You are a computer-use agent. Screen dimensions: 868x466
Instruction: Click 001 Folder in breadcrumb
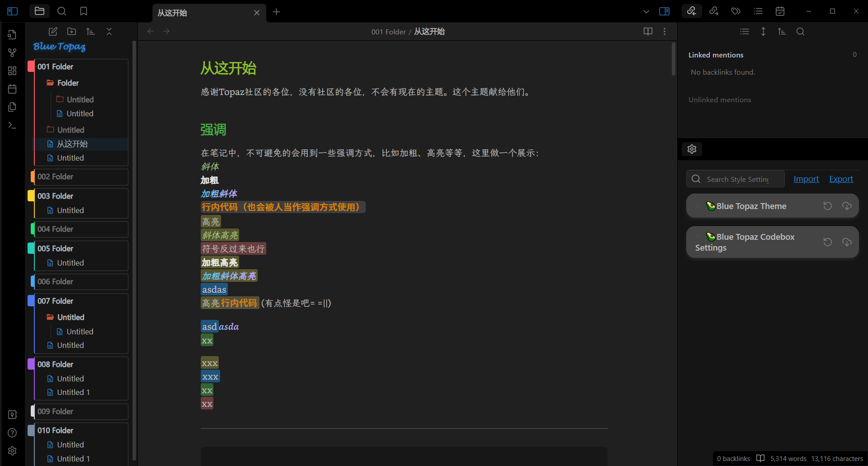click(388, 32)
